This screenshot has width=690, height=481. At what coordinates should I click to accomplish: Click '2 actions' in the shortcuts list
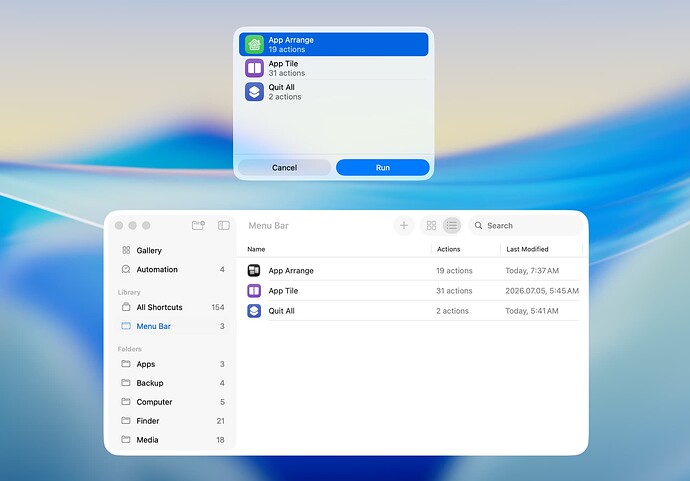coord(452,311)
